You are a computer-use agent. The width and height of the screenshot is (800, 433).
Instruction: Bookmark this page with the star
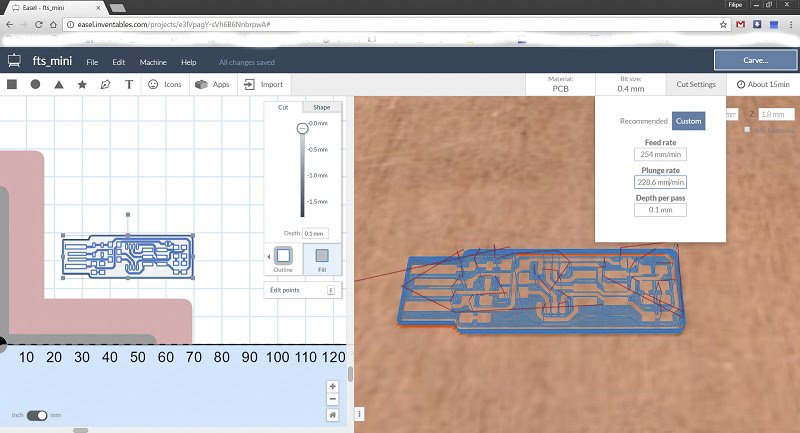click(x=723, y=24)
